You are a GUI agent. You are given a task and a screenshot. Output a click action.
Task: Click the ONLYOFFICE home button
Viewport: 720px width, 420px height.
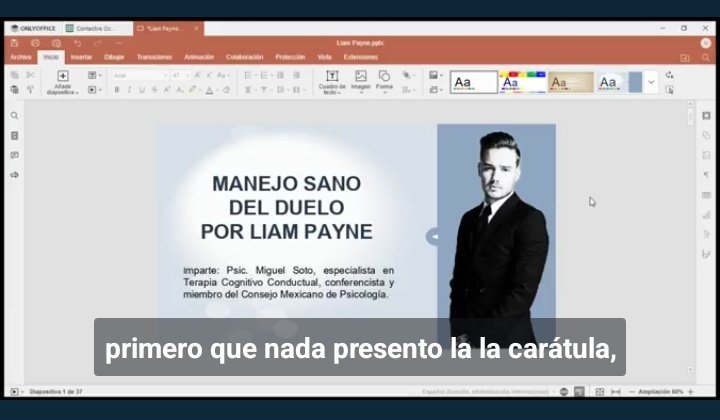click(33, 28)
